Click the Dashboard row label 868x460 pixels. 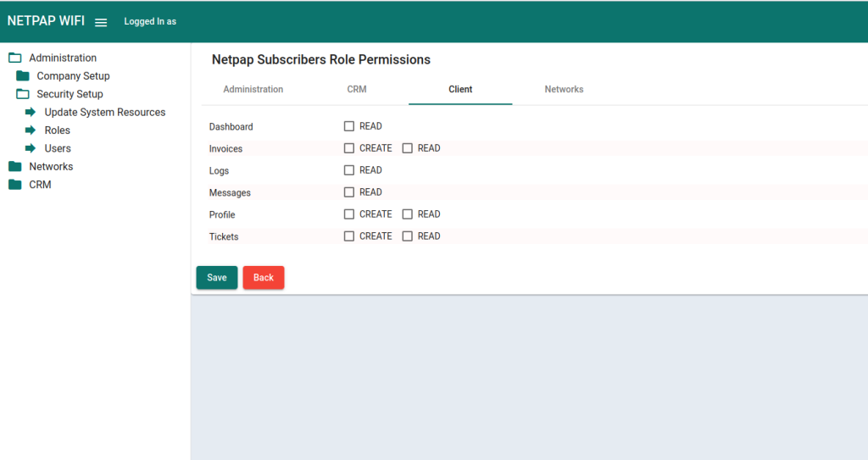(x=231, y=127)
